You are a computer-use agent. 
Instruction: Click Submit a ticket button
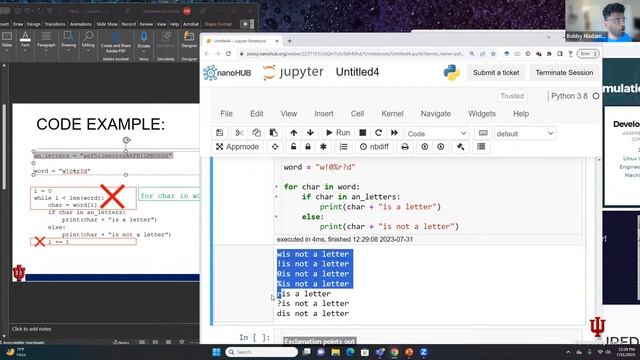496,73
